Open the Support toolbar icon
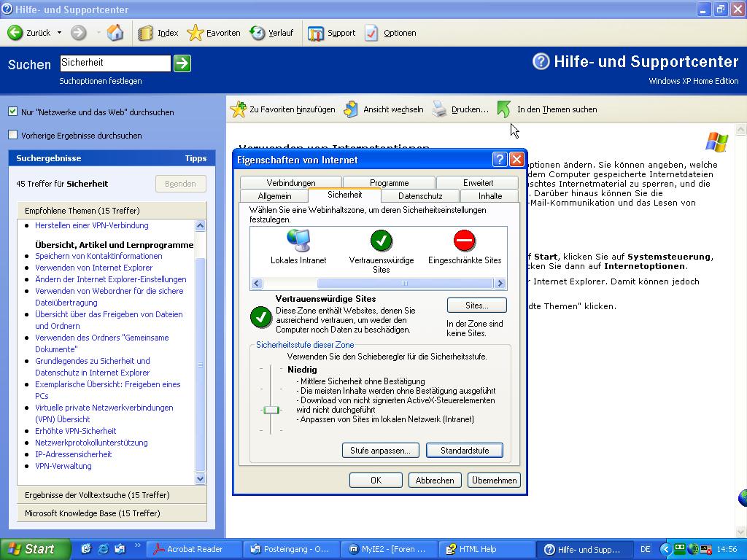Screen dimensions: 747x560 tap(315, 33)
